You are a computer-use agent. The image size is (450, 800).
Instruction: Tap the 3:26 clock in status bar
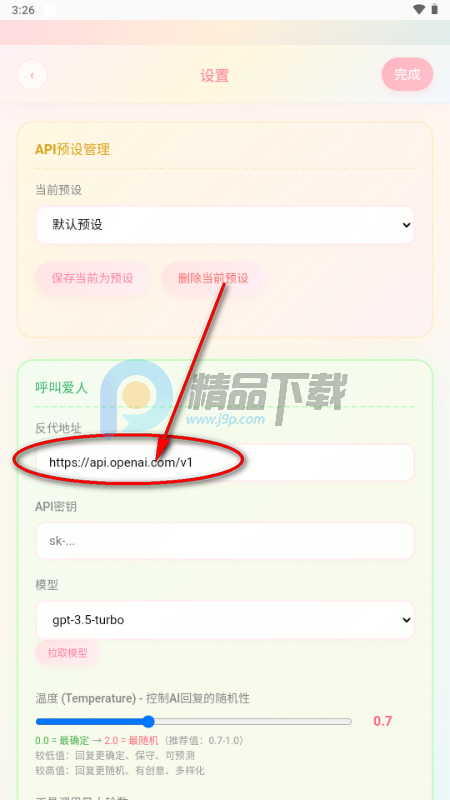pos(23,10)
